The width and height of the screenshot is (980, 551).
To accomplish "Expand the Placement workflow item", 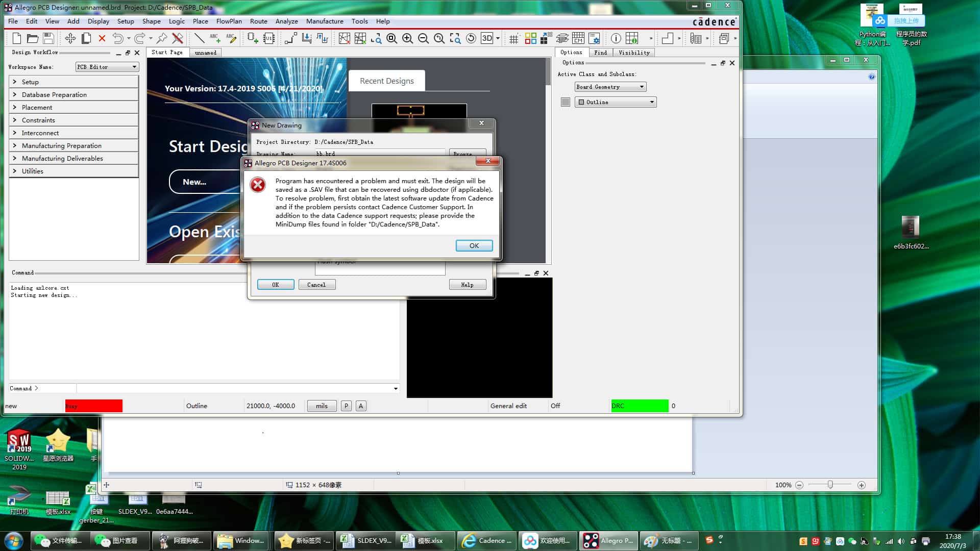I will tap(73, 107).
